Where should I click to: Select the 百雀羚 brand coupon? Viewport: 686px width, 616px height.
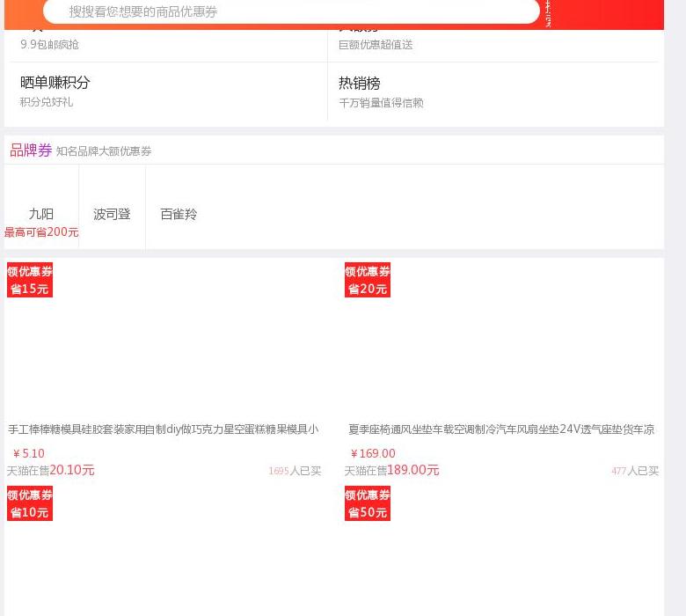click(x=179, y=214)
